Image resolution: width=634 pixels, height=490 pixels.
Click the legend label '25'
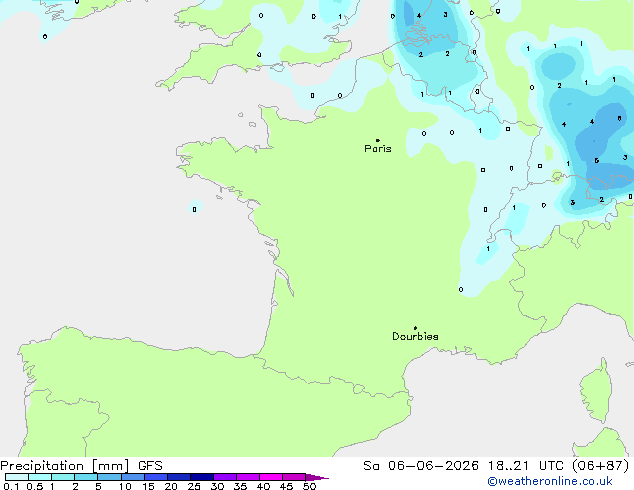[194, 486]
